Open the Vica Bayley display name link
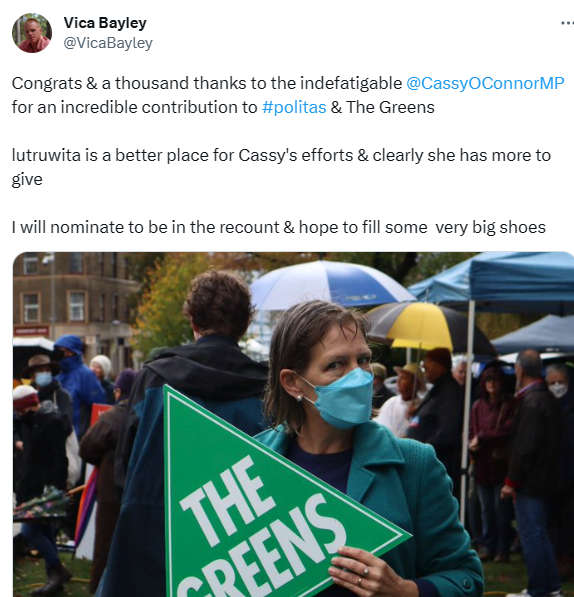 pos(105,23)
